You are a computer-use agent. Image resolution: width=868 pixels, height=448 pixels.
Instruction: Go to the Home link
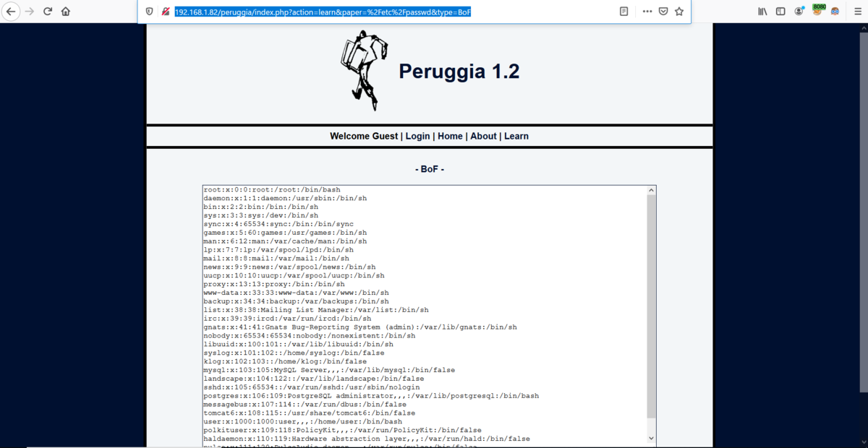[x=450, y=136]
